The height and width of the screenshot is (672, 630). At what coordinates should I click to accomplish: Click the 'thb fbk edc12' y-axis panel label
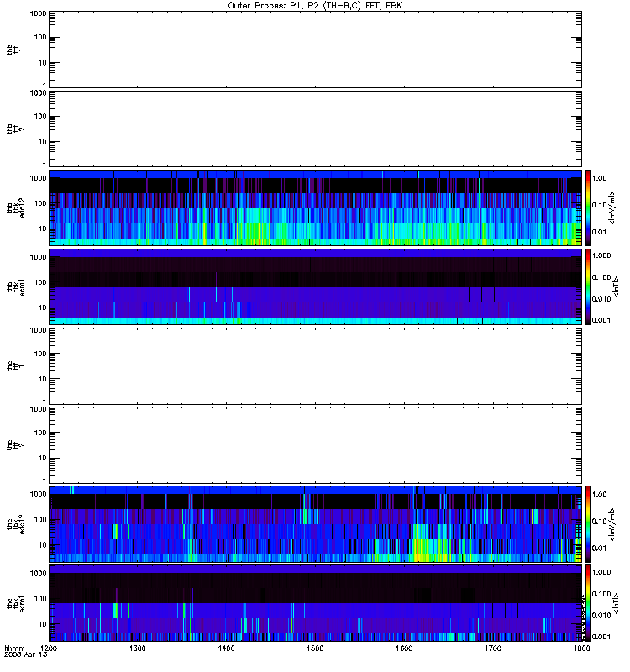(x=16, y=207)
